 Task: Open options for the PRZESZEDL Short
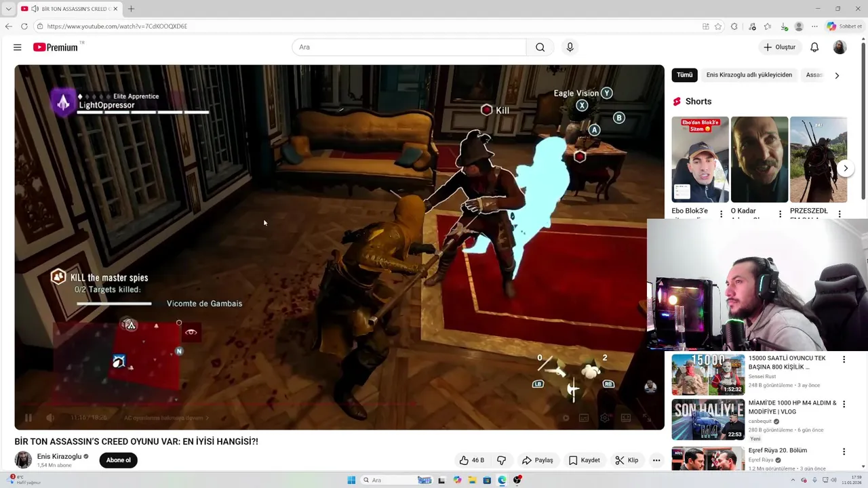pyautogui.click(x=840, y=214)
